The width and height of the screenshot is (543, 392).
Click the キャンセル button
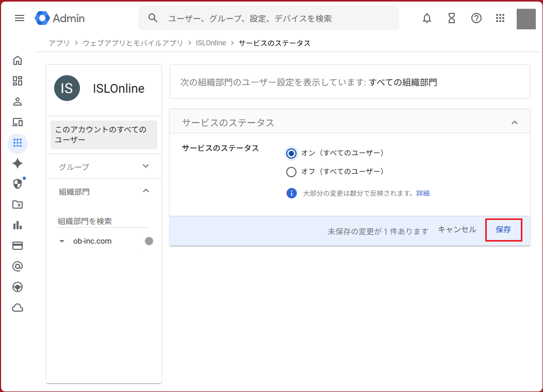pos(457,230)
